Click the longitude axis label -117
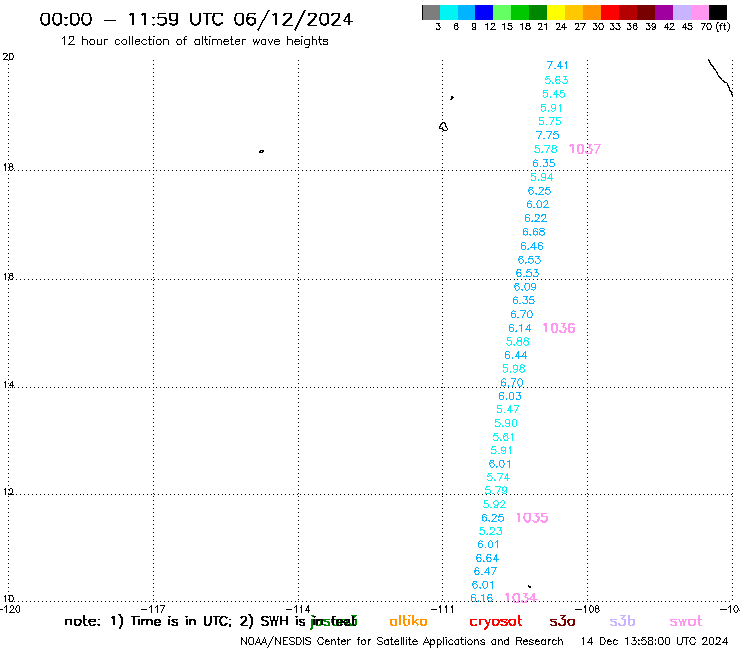This screenshot has height=650, width=740. tap(153, 609)
